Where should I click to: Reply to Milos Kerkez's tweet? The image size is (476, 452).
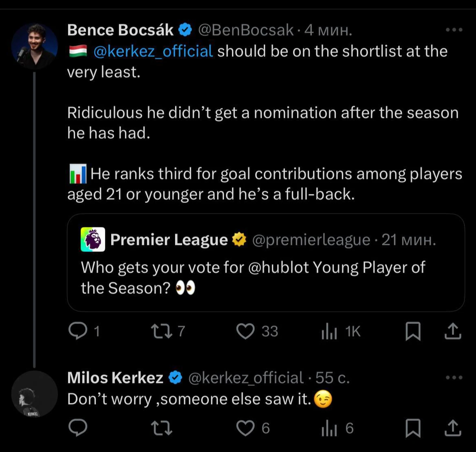coord(78,428)
